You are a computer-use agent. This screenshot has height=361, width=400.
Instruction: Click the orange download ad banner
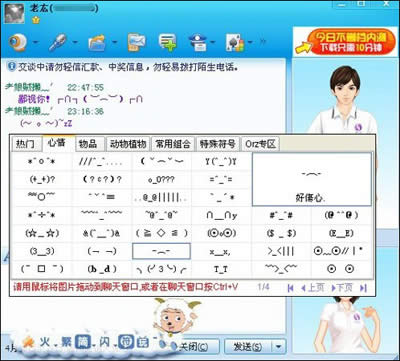(345, 41)
